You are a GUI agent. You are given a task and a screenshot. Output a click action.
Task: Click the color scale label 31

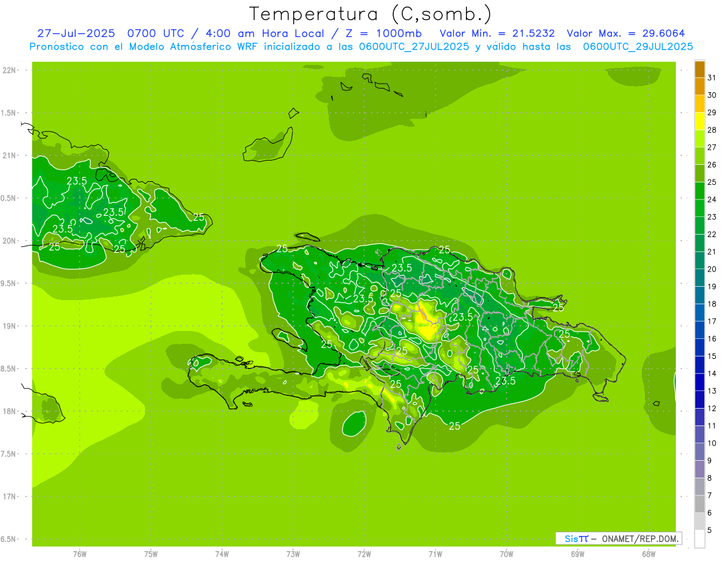(x=712, y=78)
